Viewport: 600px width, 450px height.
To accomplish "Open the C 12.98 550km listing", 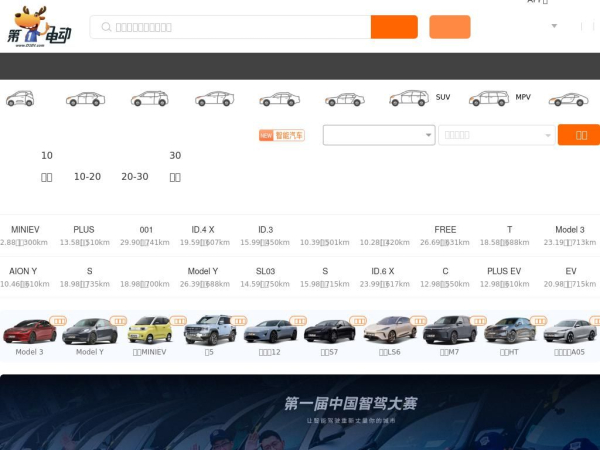I will [x=445, y=277].
